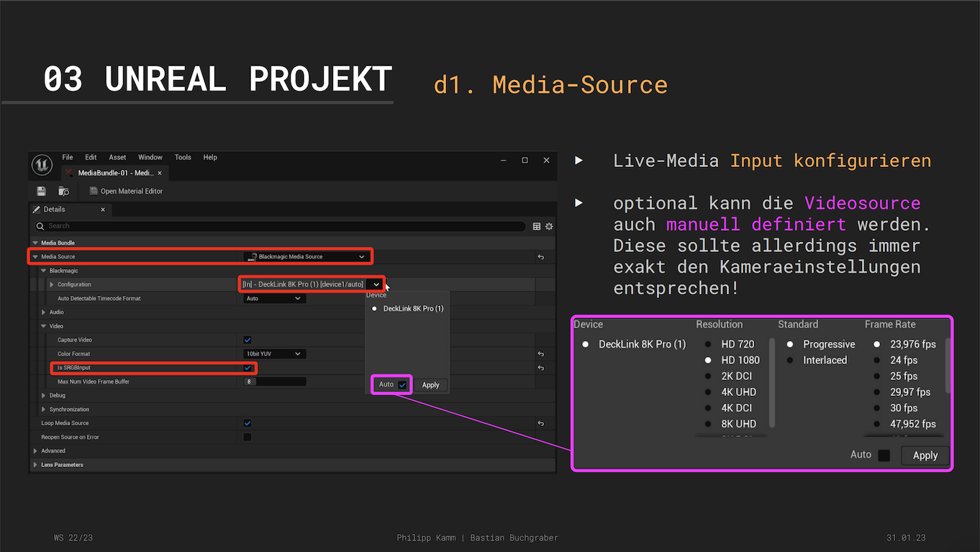The height and width of the screenshot is (552, 980).
Task: Open the details settings gear icon
Action: (x=549, y=226)
